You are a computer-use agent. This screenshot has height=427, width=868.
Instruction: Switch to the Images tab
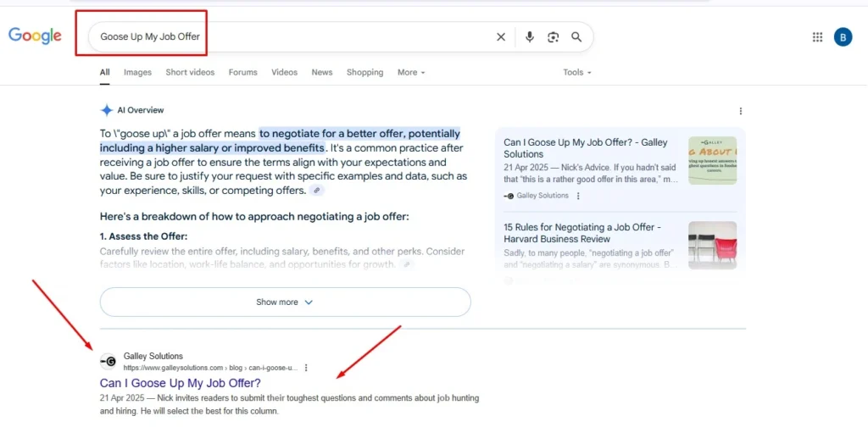(x=137, y=73)
